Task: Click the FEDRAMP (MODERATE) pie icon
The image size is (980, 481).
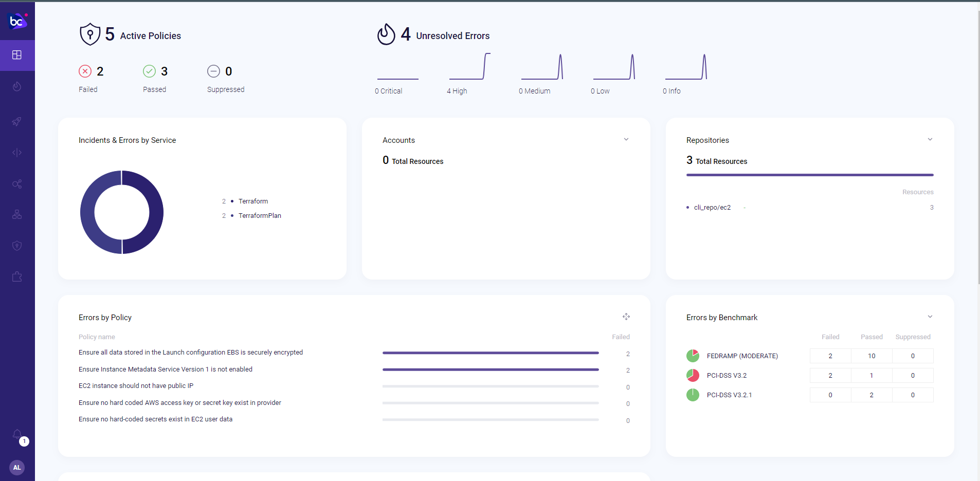Action: pyautogui.click(x=693, y=356)
